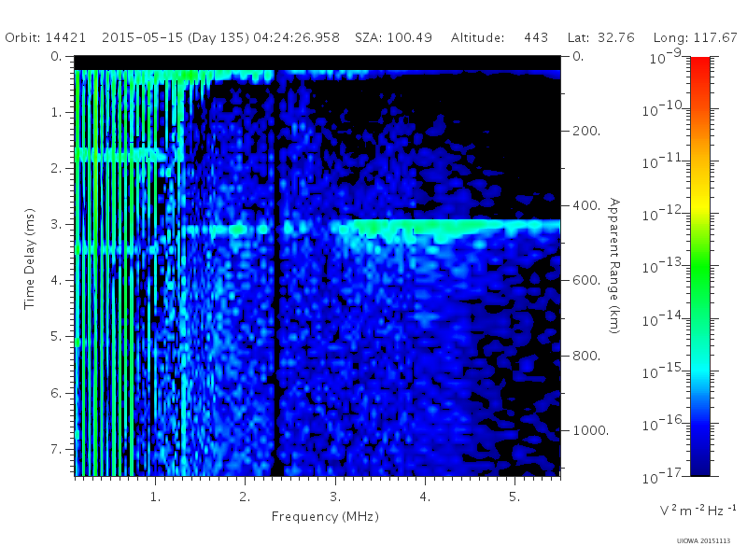747x560 pixels.
Task: Click the '1.' tick on frequency axis
Action: point(155,497)
